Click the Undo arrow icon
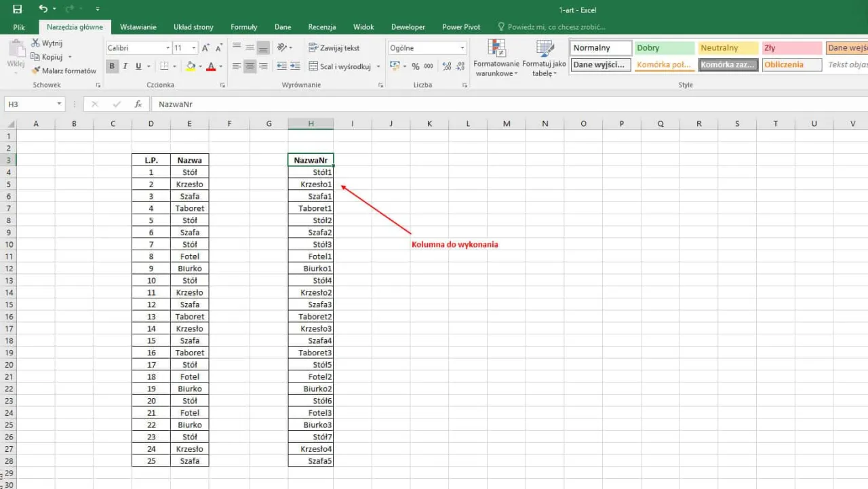This screenshot has height=489, width=868. (43, 9)
